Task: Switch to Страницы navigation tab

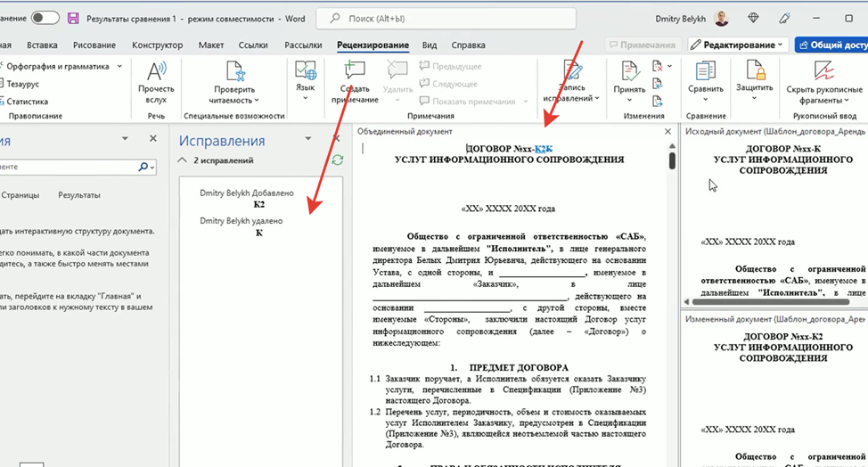Action: 20,195
